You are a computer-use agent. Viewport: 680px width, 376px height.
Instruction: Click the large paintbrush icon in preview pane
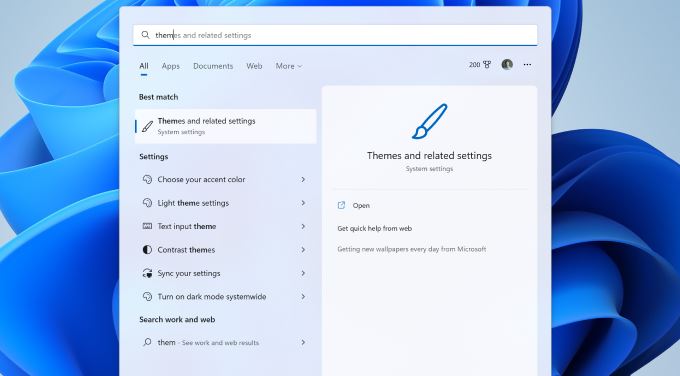[x=429, y=121]
